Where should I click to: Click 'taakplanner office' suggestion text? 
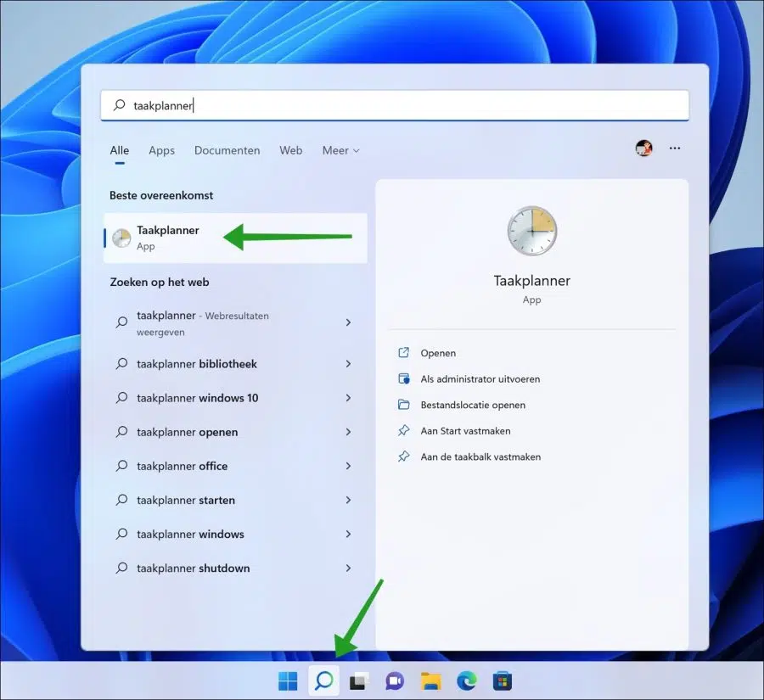coord(182,466)
